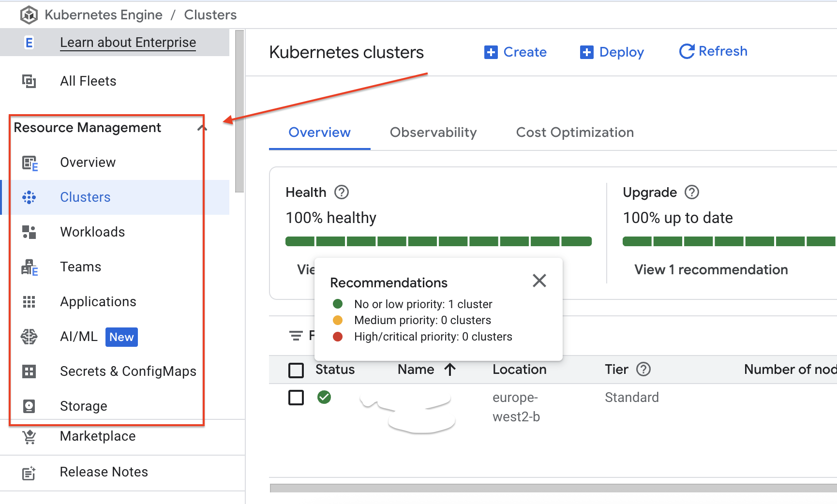Viewport: 837px width, 504px height.
Task: Click the Learn about Enterprise link
Action: click(128, 43)
